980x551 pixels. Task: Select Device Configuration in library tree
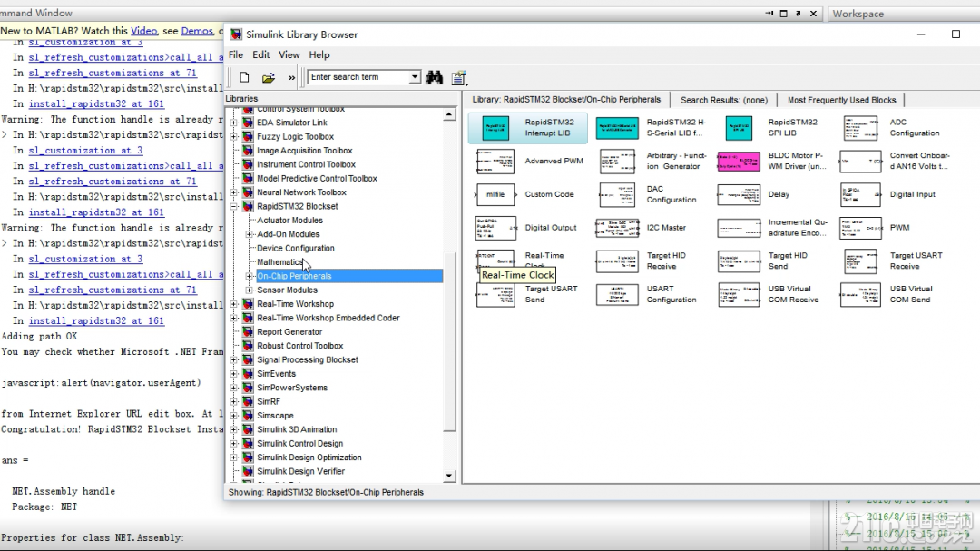[x=296, y=249]
